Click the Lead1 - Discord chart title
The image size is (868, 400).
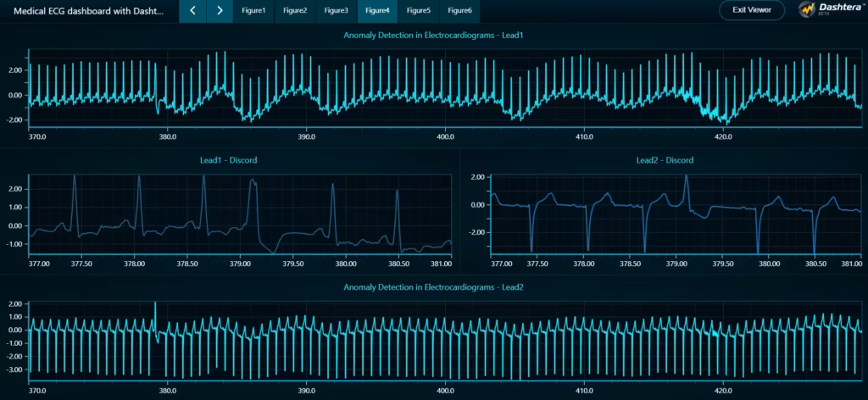click(x=229, y=160)
